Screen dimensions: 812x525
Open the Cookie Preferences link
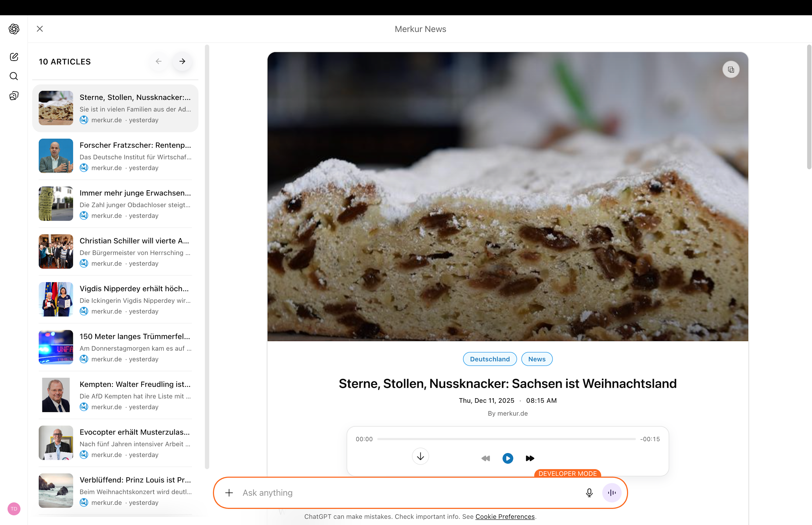(505, 516)
